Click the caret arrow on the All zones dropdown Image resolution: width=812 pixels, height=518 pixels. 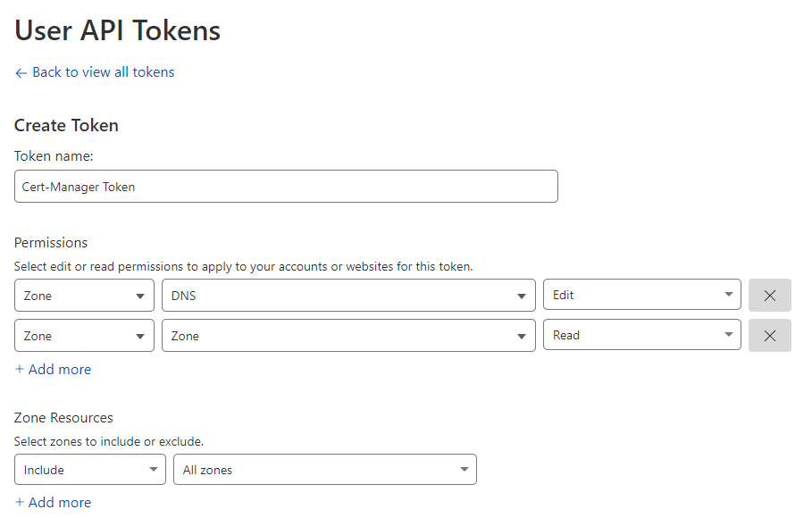pos(464,470)
